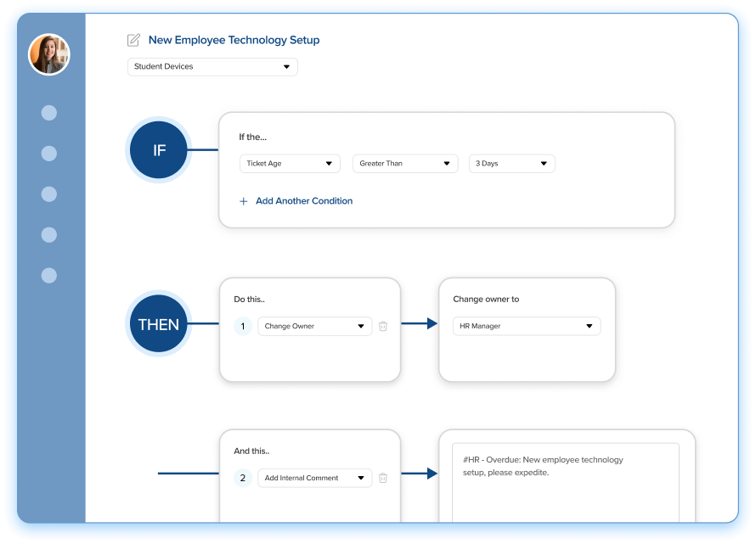Click the edit pencil icon beside title
Viewport: 756px width, 544px height.
click(133, 40)
